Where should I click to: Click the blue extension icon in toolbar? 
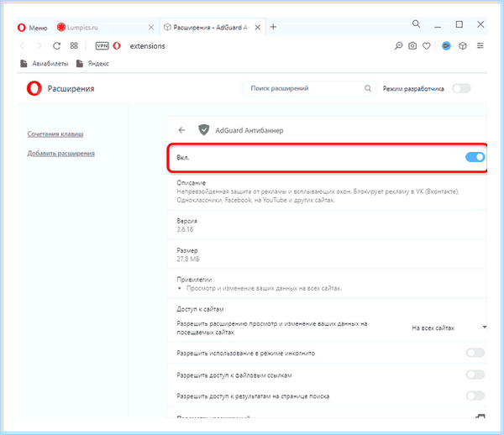446,46
